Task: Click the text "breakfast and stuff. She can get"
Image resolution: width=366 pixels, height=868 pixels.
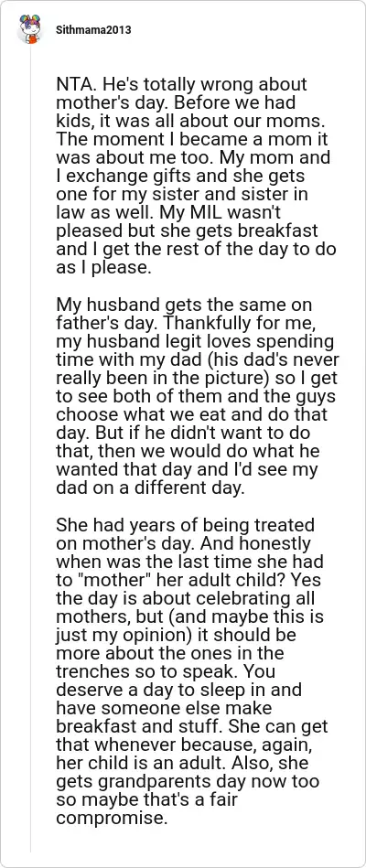Action: [x=191, y=725]
